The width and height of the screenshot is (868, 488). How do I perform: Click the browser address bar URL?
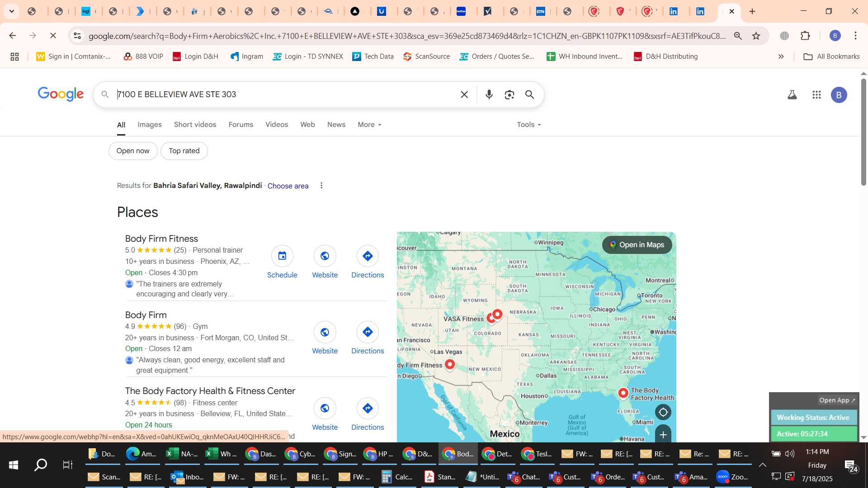tap(407, 36)
